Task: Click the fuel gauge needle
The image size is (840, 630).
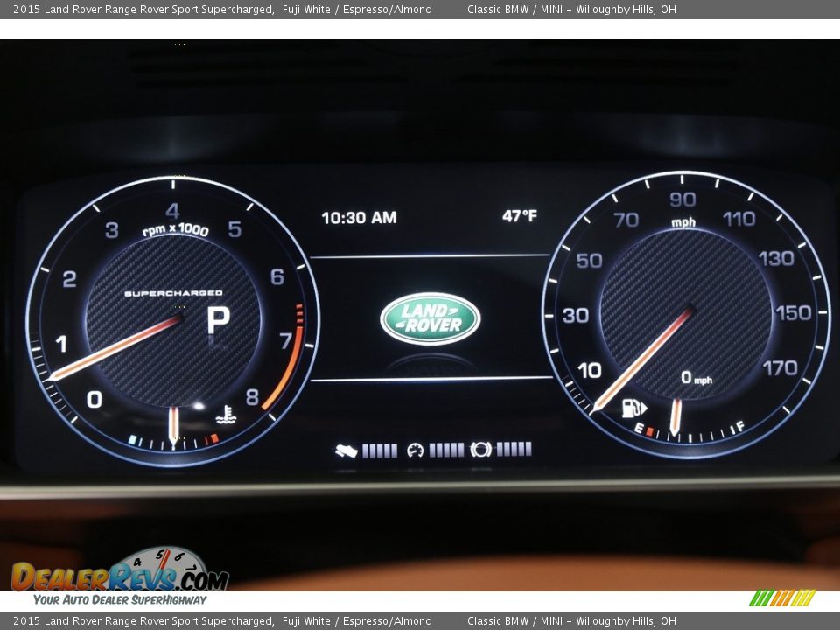Action: pos(675,416)
